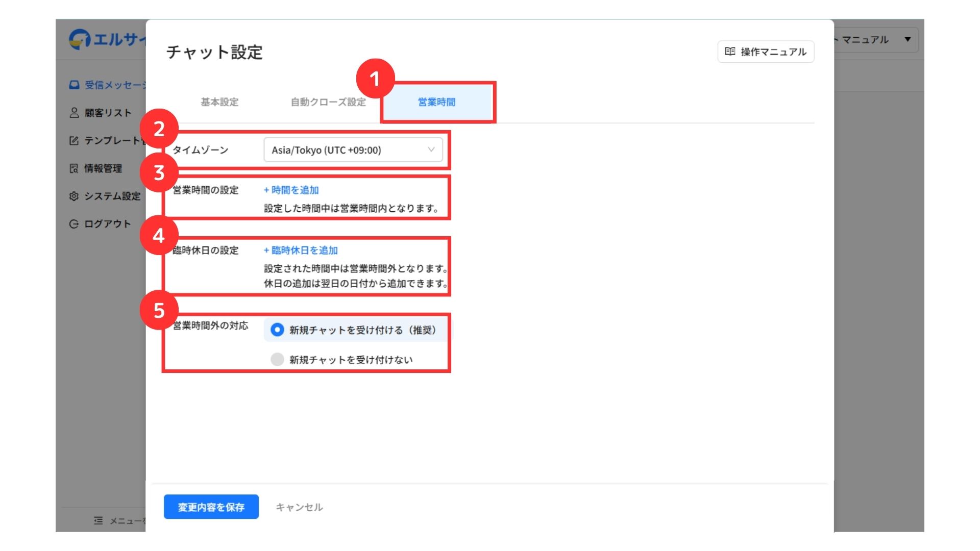The height and width of the screenshot is (551, 980).
Task: Select 新規チャットを受け付ける（推奨） radio option
Action: click(277, 330)
